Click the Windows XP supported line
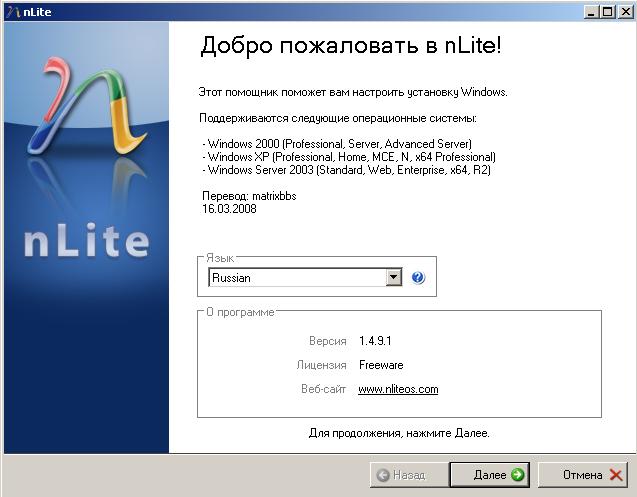This screenshot has height=497, width=637. pos(349,157)
